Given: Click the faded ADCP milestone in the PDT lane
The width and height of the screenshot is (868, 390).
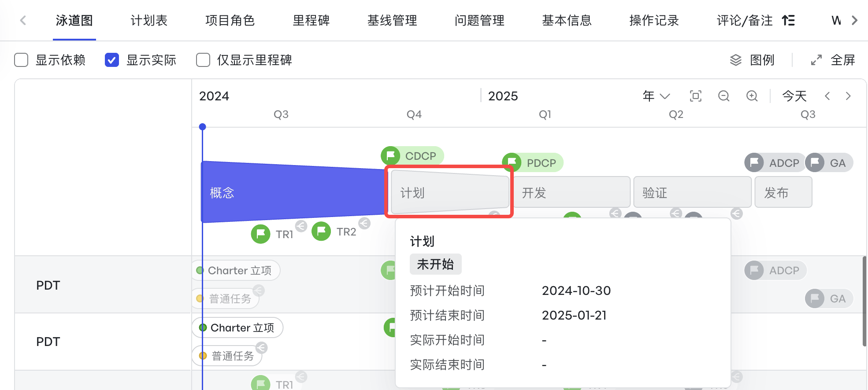Looking at the screenshot, I should (x=775, y=270).
